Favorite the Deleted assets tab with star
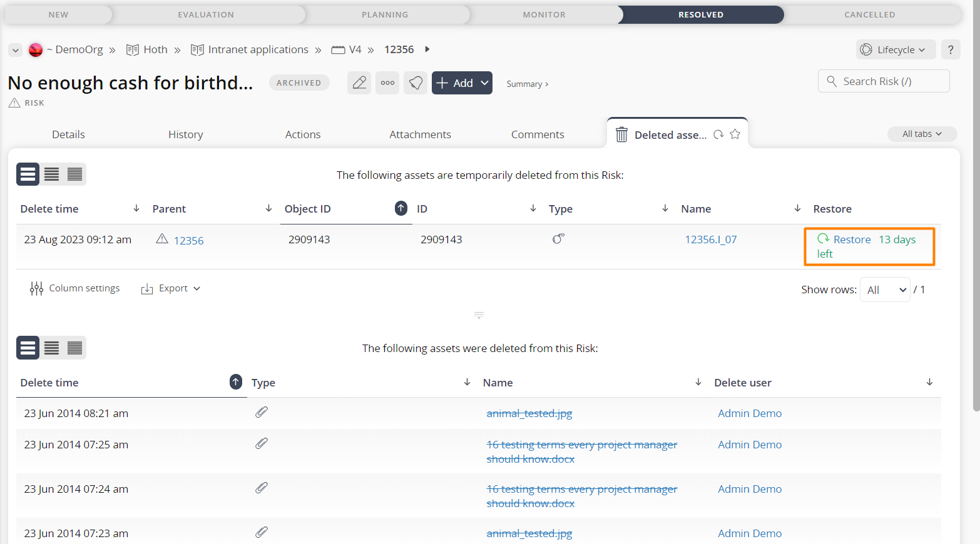 point(735,134)
